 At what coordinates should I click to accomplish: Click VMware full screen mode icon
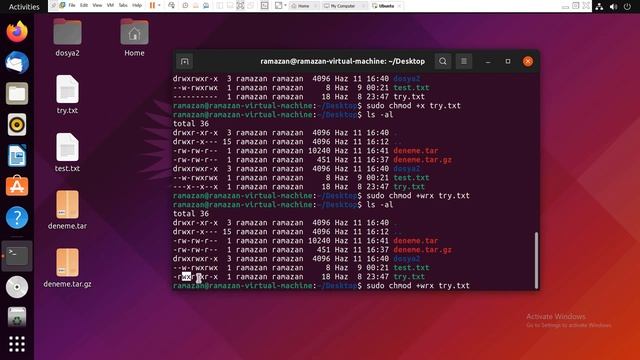coord(240,6)
